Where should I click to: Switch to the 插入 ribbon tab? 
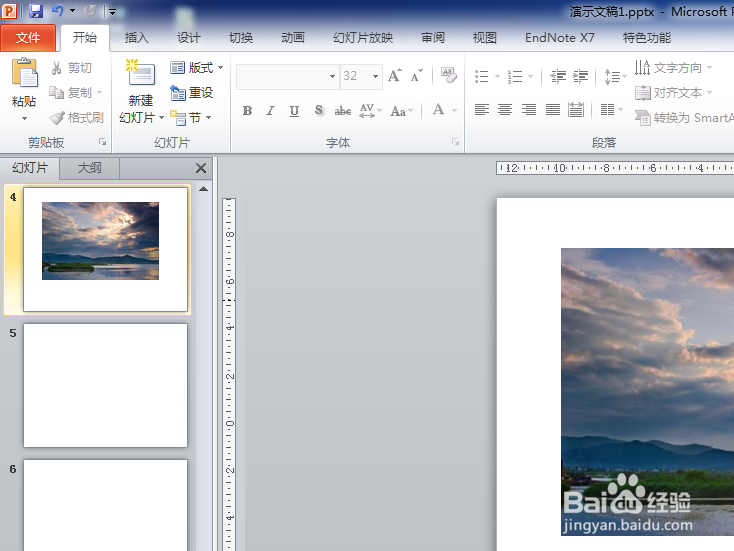(136, 37)
